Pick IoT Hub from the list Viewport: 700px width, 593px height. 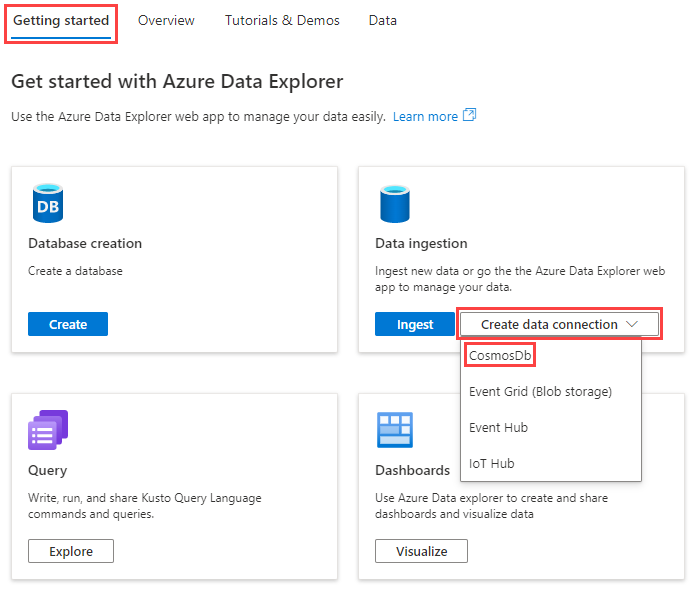[491, 463]
